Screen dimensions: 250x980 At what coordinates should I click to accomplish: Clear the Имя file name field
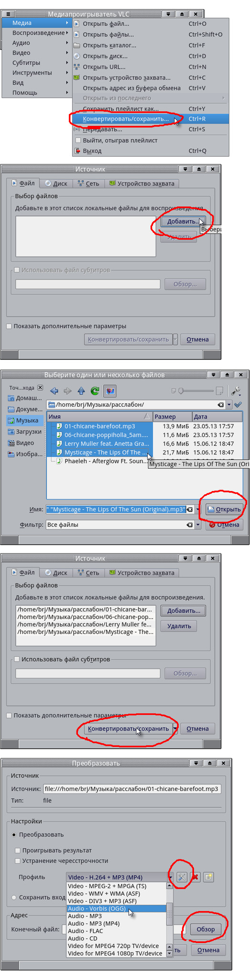click(x=190, y=510)
